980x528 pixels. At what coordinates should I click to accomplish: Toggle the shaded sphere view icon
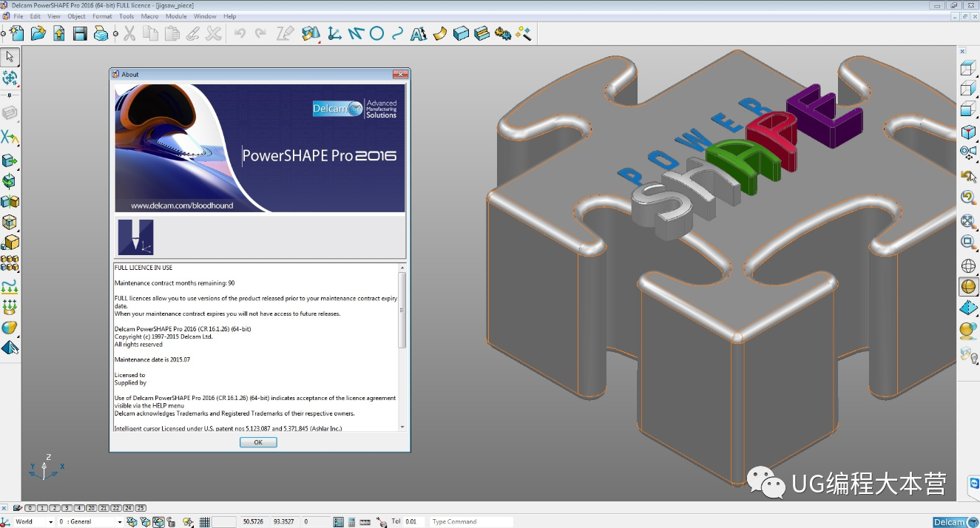pos(968,286)
